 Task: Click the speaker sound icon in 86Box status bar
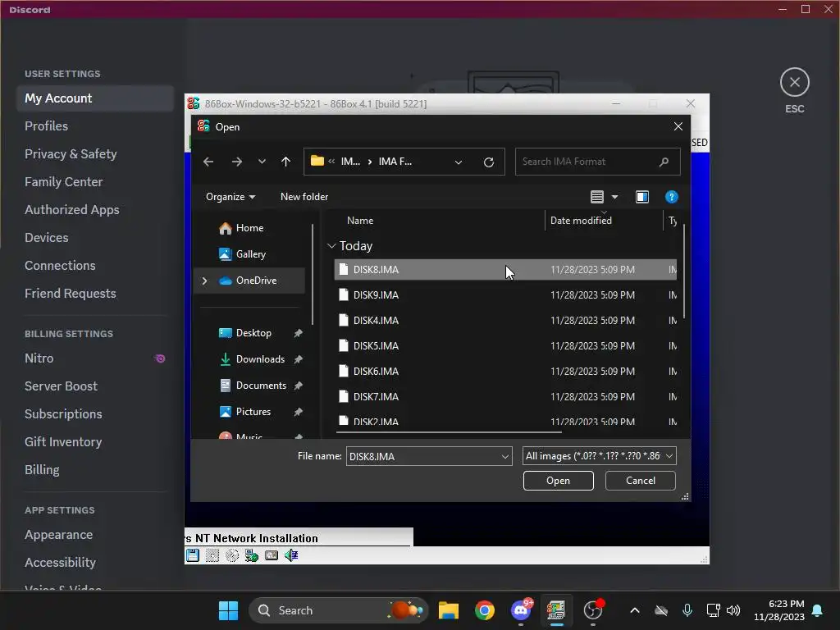[x=291, y=555]
